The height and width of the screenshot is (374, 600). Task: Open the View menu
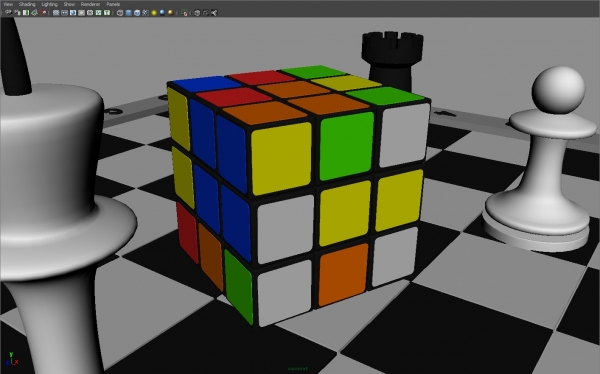click(x=8, y=4)
